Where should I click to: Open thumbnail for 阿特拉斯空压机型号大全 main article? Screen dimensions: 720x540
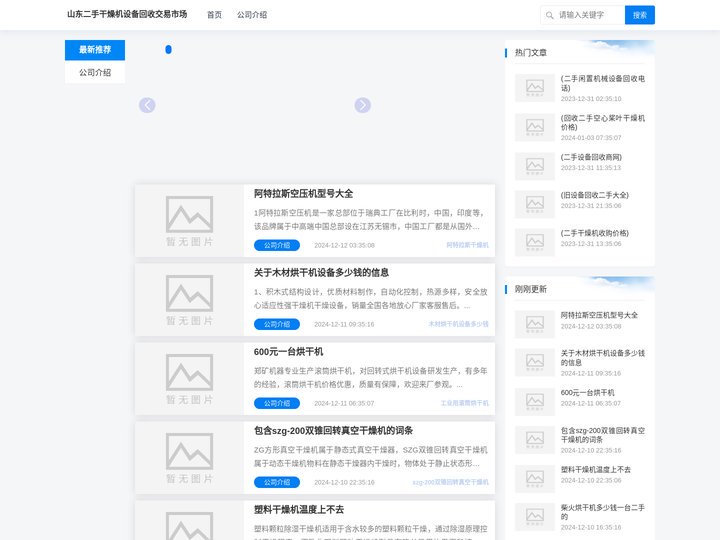(x=189, y=221)
